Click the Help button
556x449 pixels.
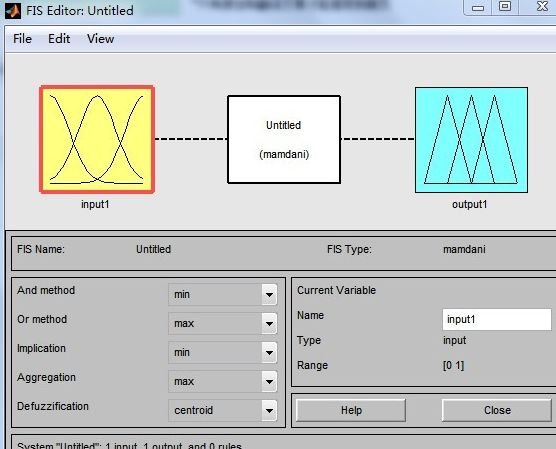351,410
